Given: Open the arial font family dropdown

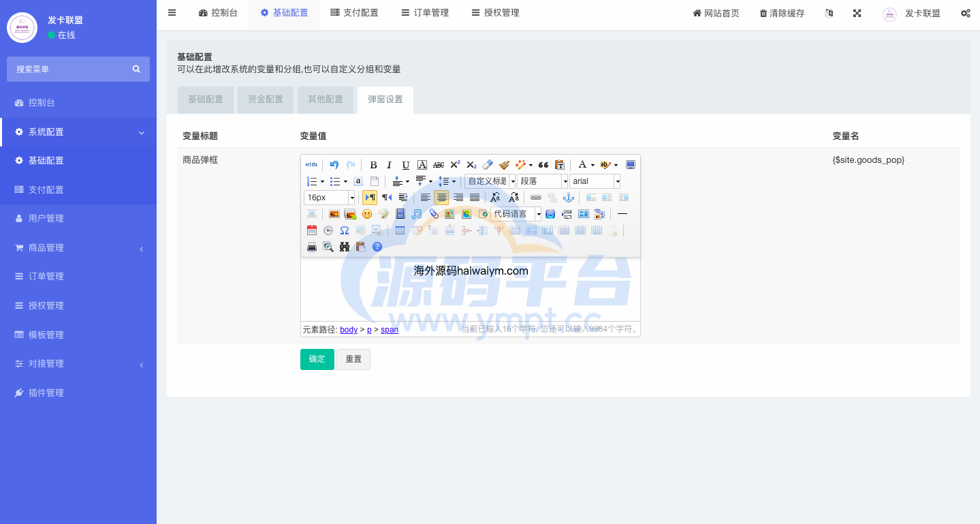Looking at the screenshot, I should [595, 181].
